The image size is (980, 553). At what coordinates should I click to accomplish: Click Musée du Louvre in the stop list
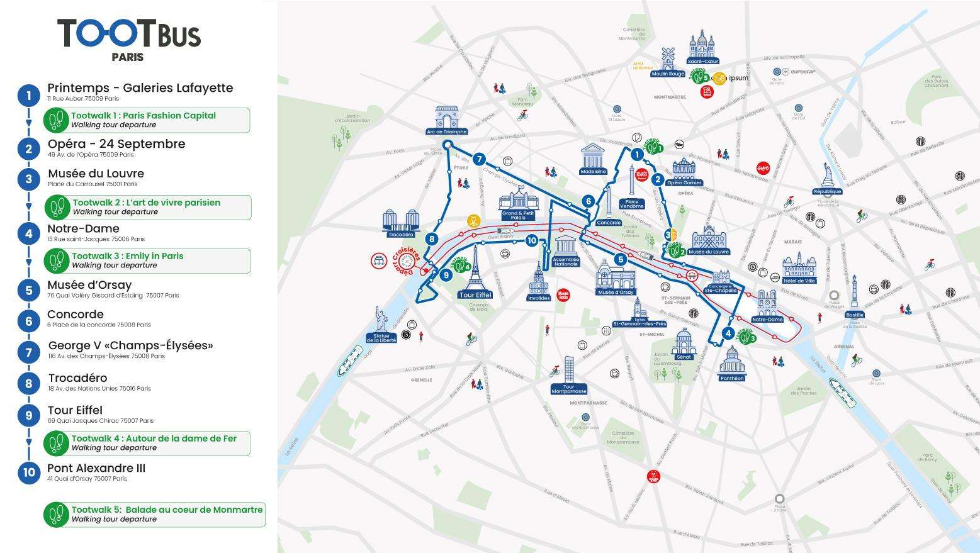pos(96,174)
